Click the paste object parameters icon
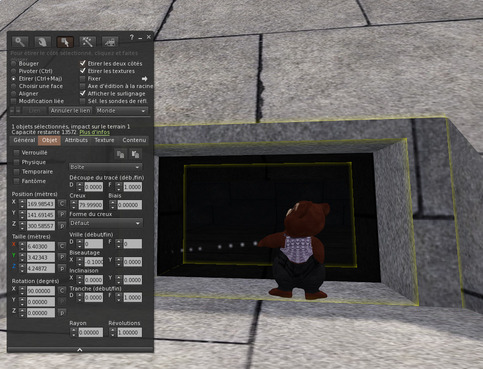This screenshot has width=483, height=369. coord(135,154)
